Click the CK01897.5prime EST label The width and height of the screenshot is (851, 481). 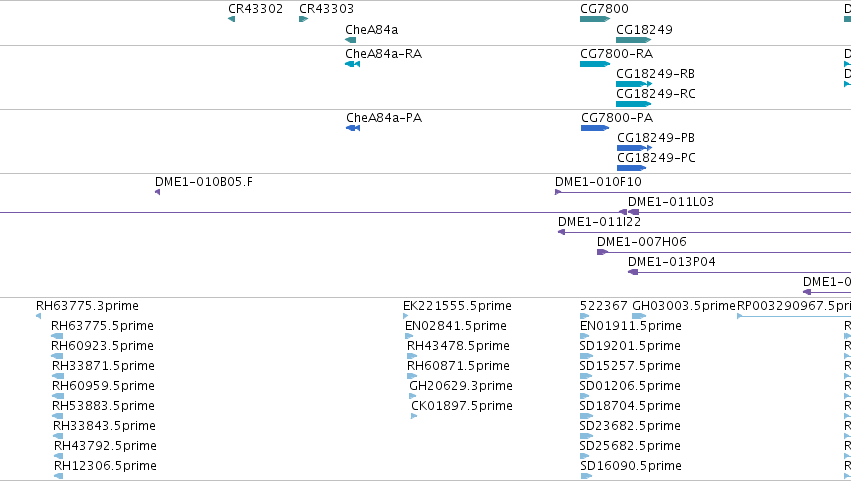coord(462,407)
